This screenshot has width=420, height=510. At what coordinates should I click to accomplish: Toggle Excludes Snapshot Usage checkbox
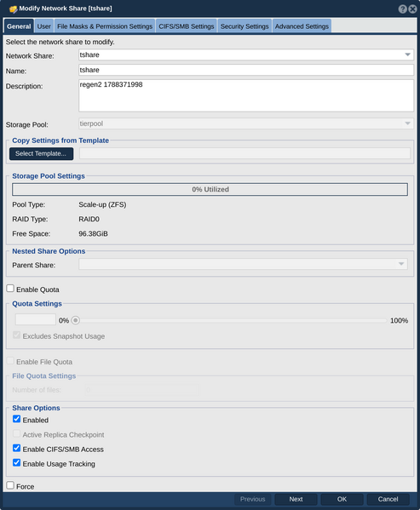(16, 335)
